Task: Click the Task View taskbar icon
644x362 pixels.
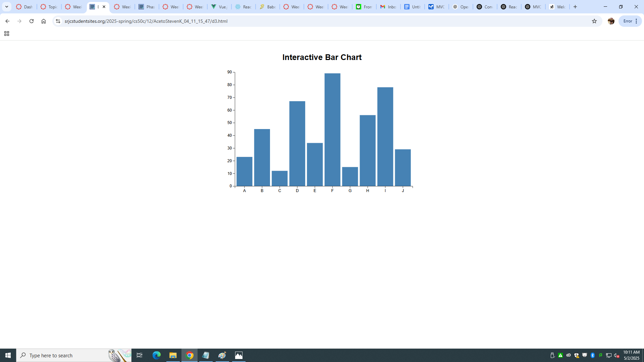Action: pos(140,355)
